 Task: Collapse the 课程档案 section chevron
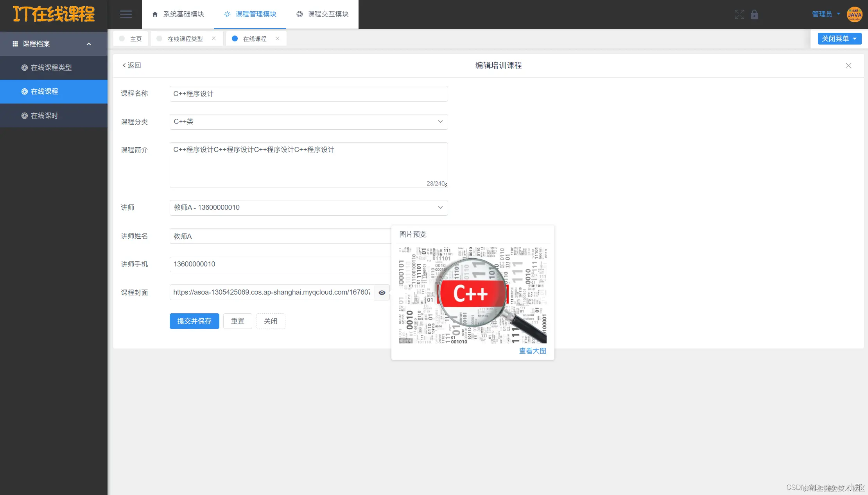click(x=89, y=44)
